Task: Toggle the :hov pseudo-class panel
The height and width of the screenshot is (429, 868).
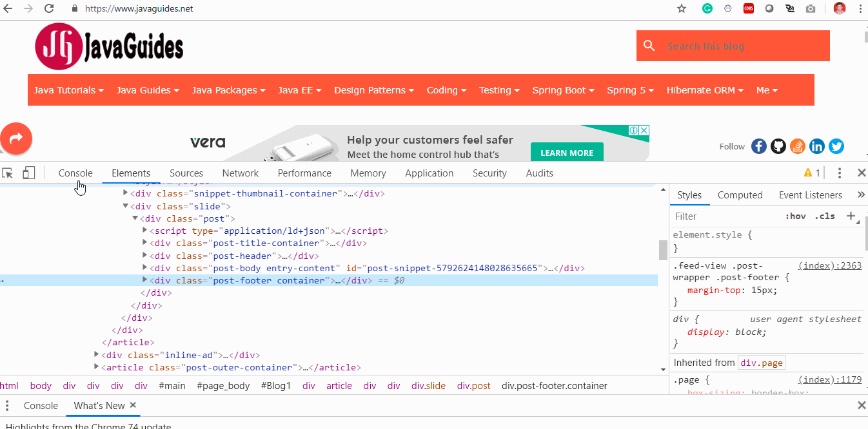Action: click(x=796, y=216)
